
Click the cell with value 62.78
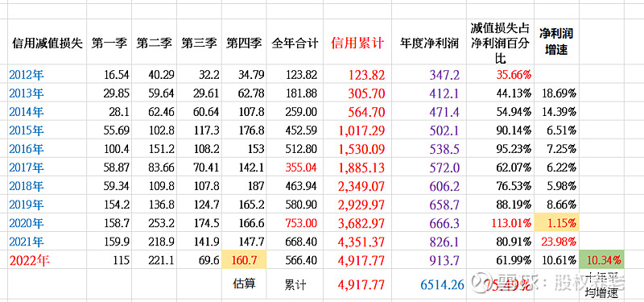pyautogui.click(x=244, y=93)
